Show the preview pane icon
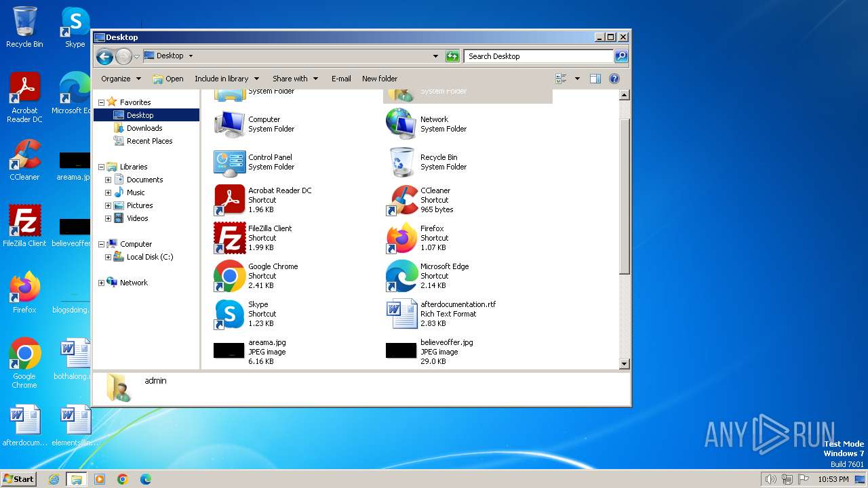The width and height of the screenshot is (868, 488). [x=595, y=79]
